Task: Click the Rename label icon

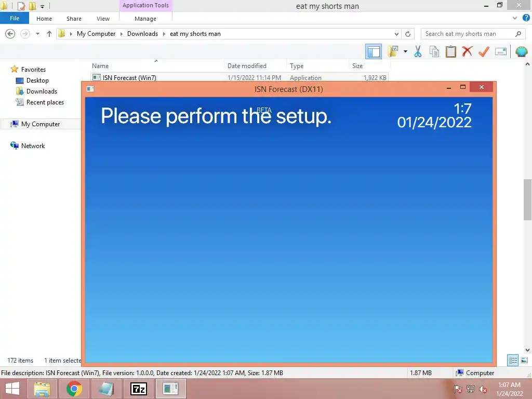Action: click(501, 51)
